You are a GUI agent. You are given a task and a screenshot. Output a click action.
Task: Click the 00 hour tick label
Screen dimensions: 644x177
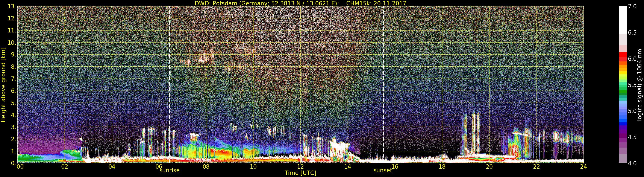pyautogui.click(x=20, y=166)
